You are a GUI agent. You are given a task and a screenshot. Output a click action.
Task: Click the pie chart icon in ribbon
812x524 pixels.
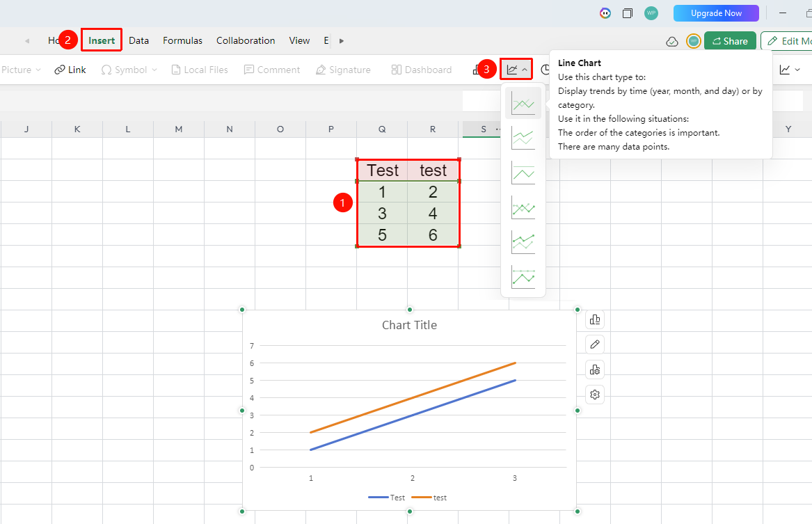pos(546,70)
